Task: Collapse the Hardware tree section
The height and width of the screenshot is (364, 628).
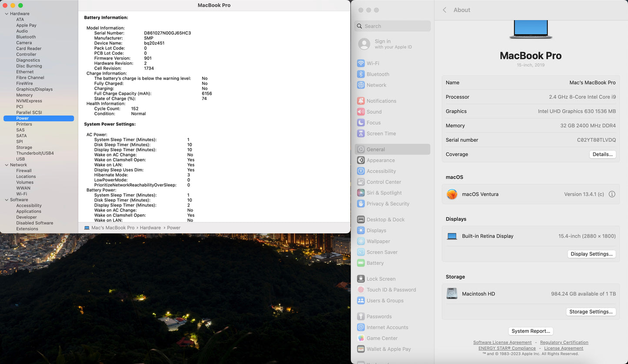Action: (7, 14)
